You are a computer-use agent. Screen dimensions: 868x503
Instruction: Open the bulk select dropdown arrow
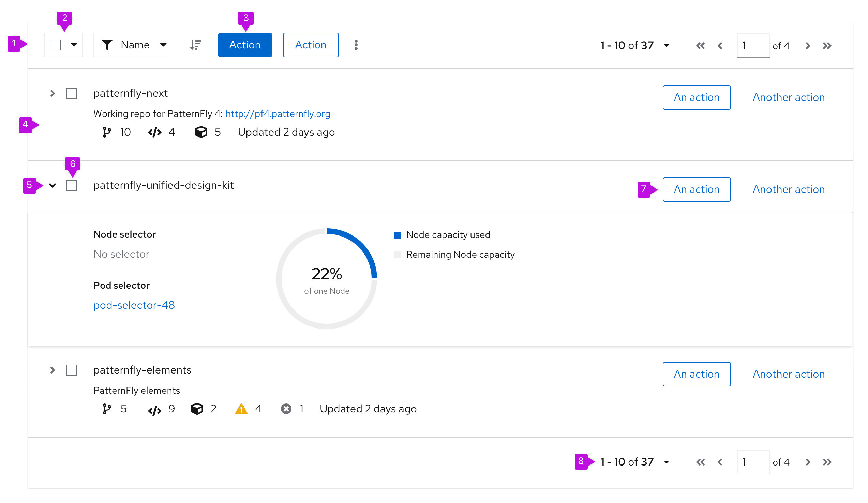[x=74, y=45]
